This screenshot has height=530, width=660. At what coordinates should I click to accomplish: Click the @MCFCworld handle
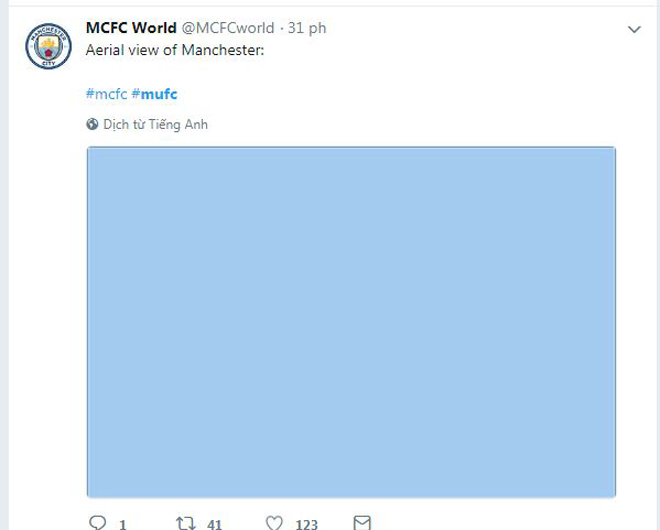227,28
